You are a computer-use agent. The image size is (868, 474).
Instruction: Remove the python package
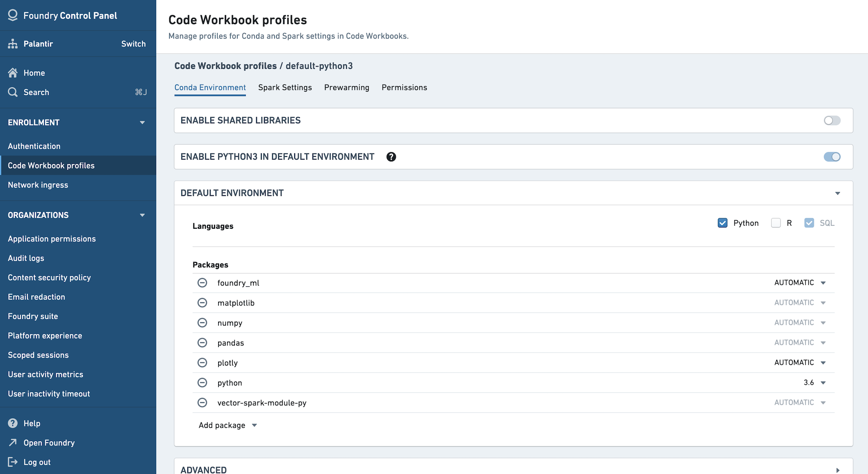pyautogui.click(x=202, y=382)
